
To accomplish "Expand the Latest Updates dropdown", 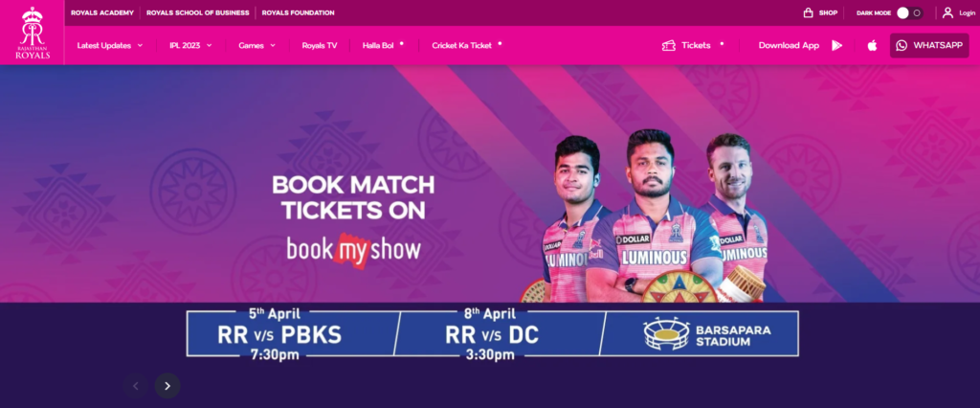I will (110, 45).
